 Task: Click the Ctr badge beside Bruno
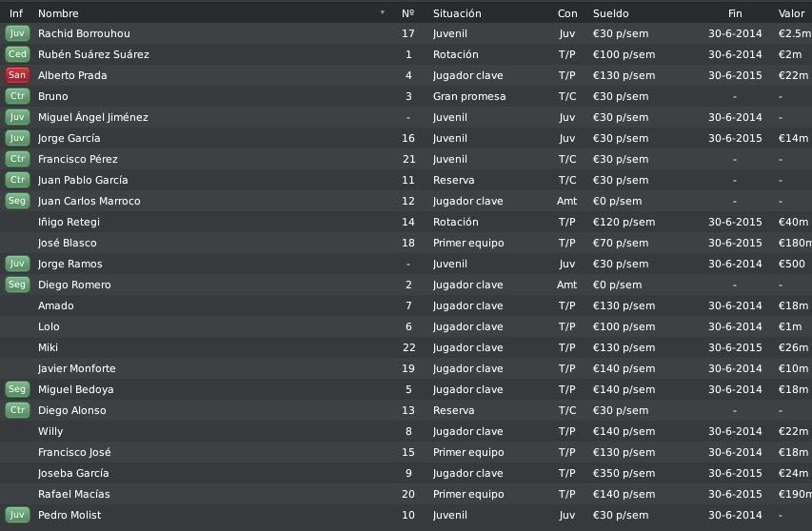point(17,96)
